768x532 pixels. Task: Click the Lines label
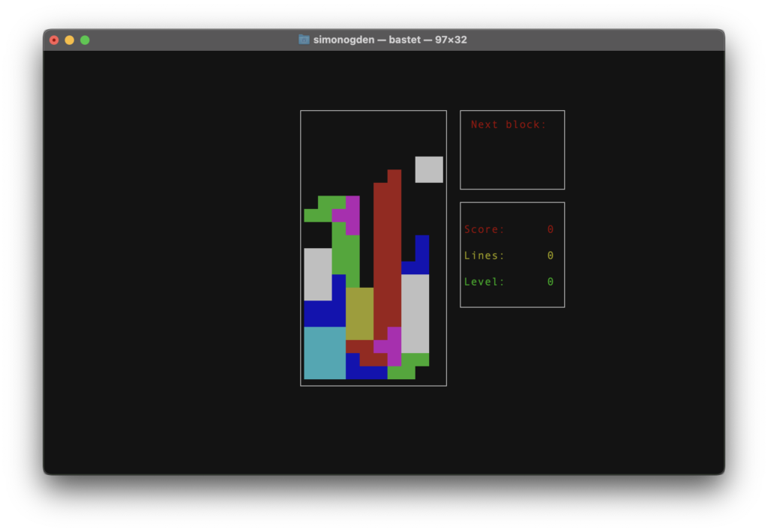[484, 256]
